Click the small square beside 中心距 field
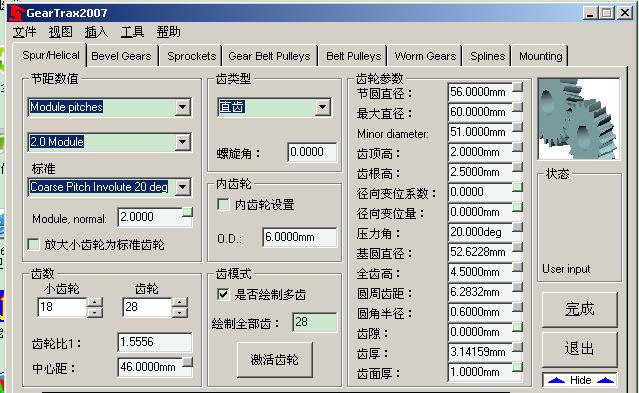Image resolution: width=639 pixels, height=393 pixels. click(187, 362)
